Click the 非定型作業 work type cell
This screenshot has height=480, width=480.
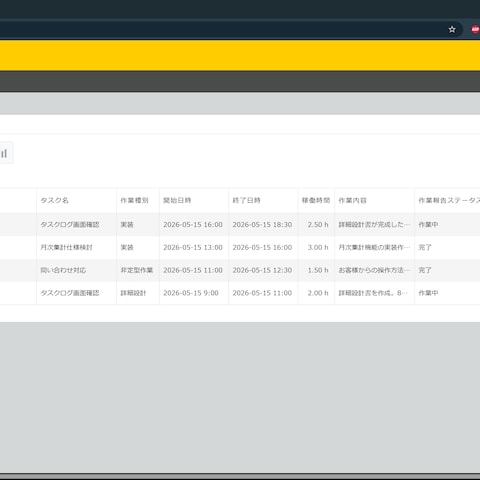tap(137, 270)
